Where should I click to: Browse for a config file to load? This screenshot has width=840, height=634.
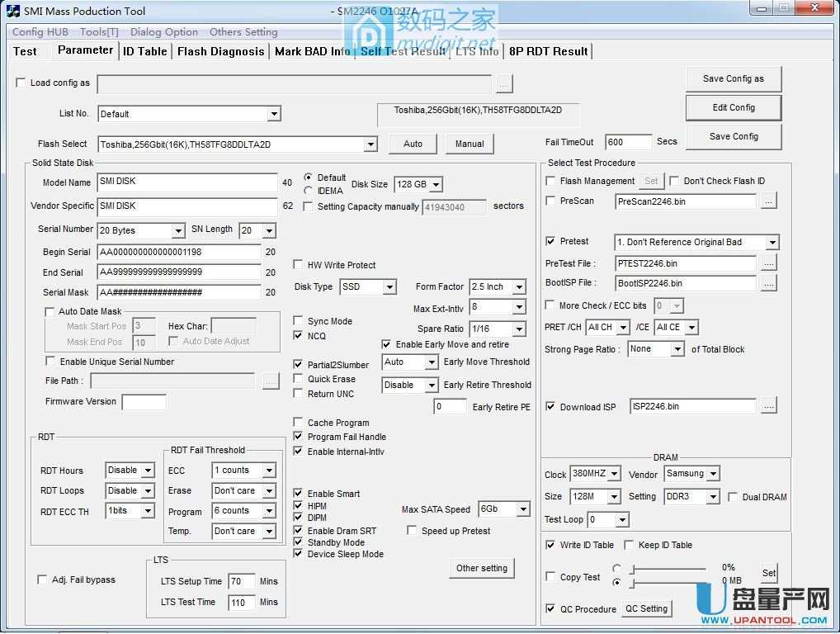point(504,83)
